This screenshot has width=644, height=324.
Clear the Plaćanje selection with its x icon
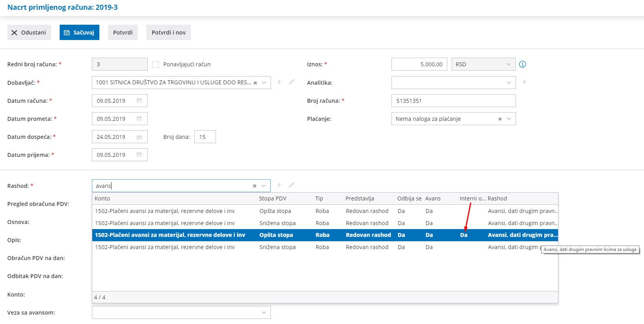click(x=500, y=119)
